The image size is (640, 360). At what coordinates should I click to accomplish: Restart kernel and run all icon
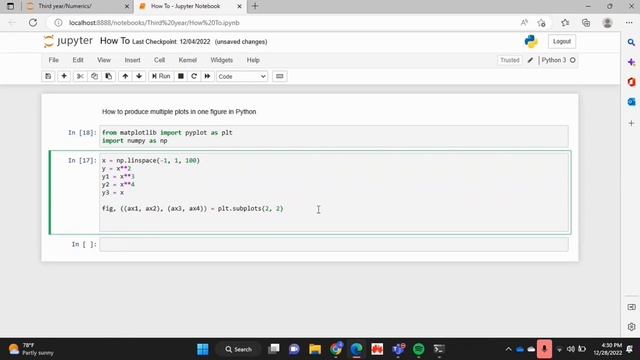207,76
